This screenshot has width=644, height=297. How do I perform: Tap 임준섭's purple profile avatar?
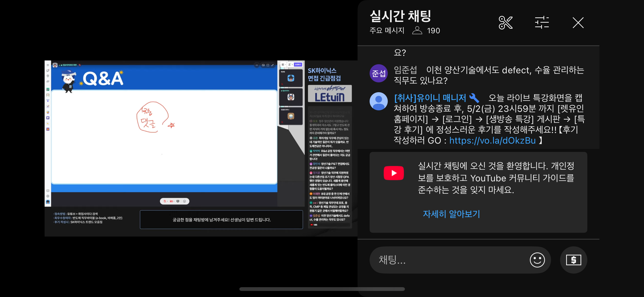tap(378, 73)
